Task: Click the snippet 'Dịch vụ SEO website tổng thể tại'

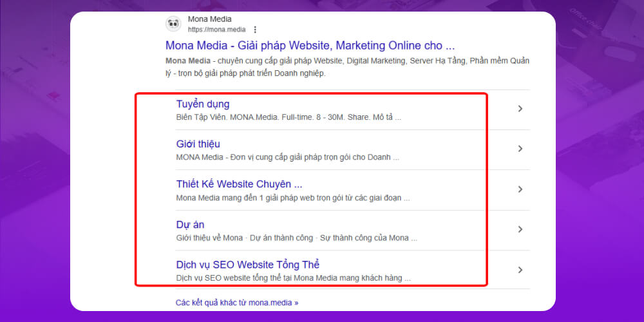Action: point(293,278)
